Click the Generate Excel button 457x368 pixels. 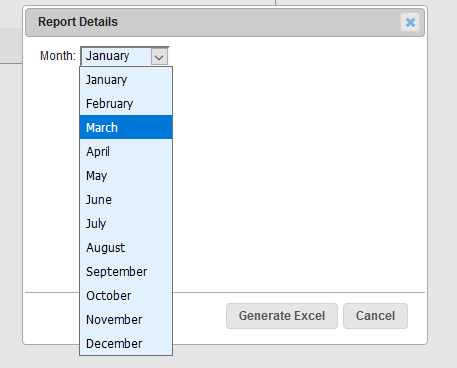coord(282,316)
